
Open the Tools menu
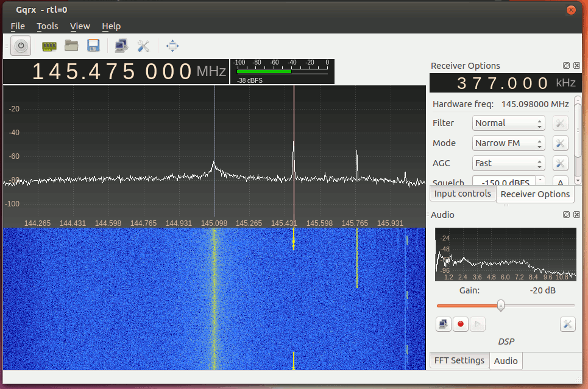point(48,26)
